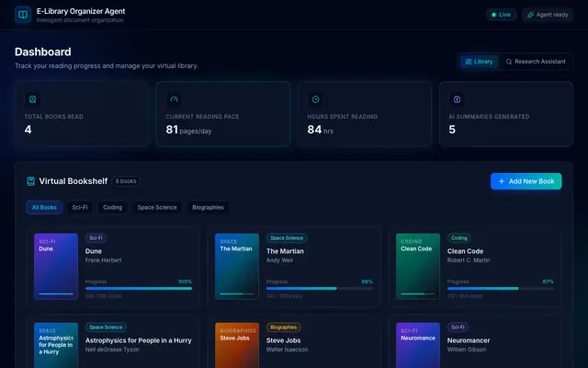Open the Steve Jobs book cover

[237, 346]
